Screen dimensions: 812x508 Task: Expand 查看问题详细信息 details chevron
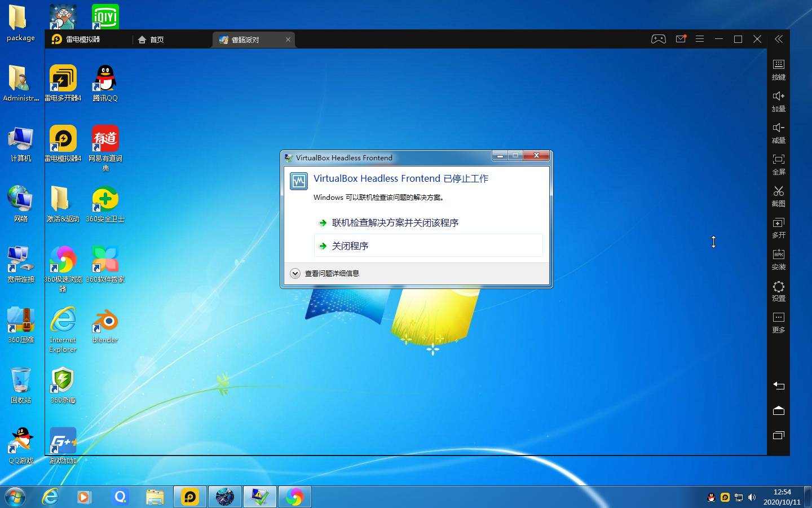click(x=295, y=273)
